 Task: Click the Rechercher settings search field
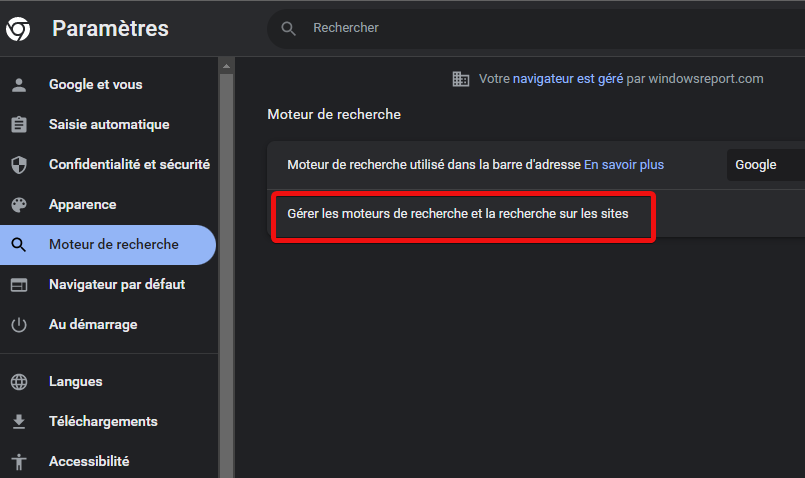tap(536, 28)
